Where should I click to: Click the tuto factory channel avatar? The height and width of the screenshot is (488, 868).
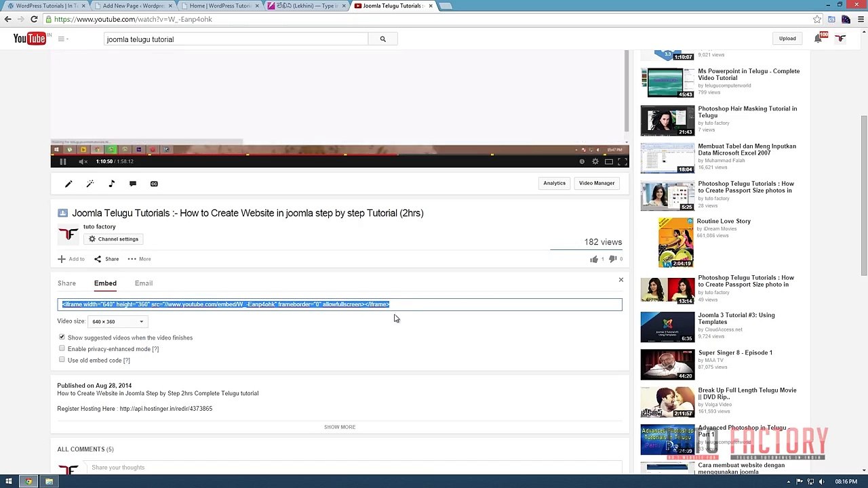[68, 235]
